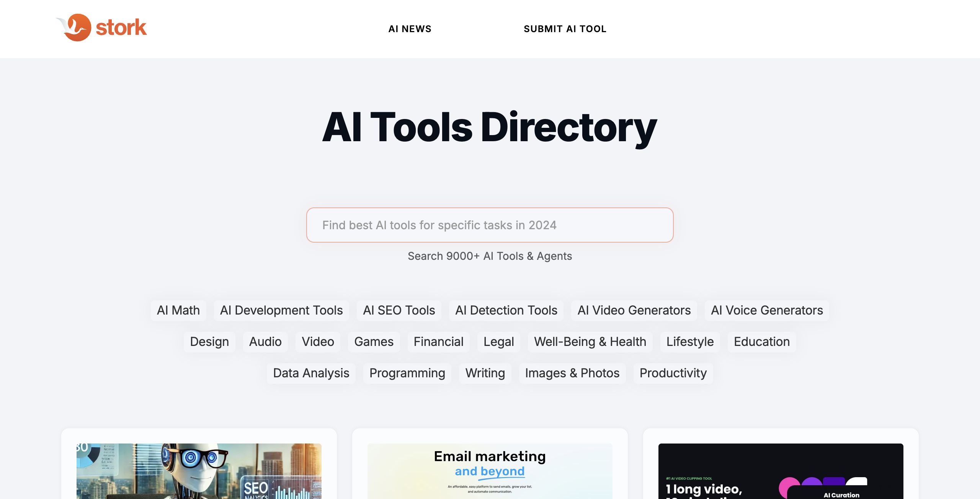The image size is (980, 499).
Task: Open the SUBMIT AI TOOL page
Action: tap(565, 29)
